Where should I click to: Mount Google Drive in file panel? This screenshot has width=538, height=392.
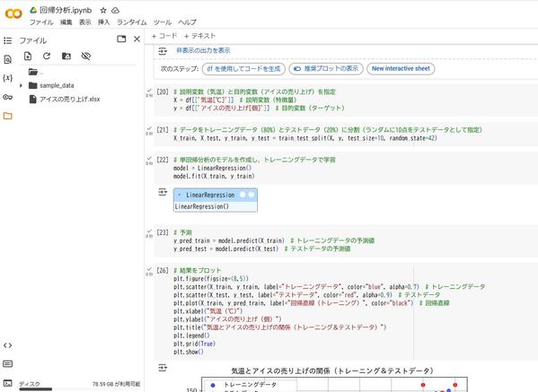pyautogui.click(x=66, y=56)
